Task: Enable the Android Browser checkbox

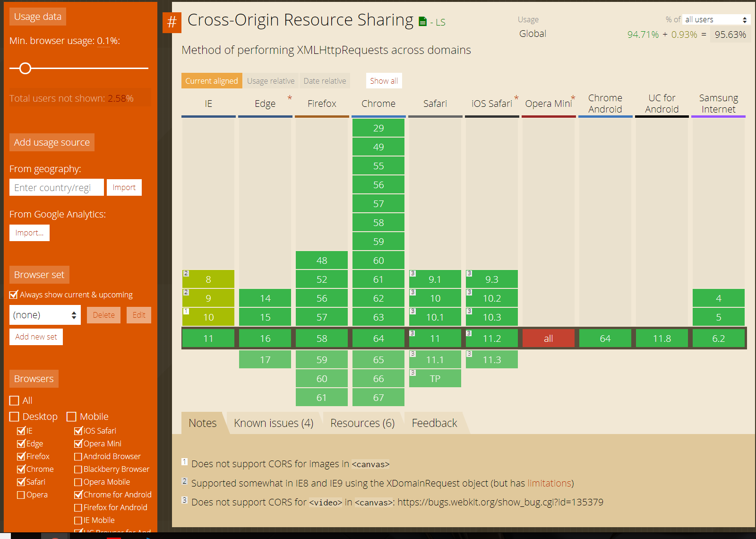Action: 78,457
